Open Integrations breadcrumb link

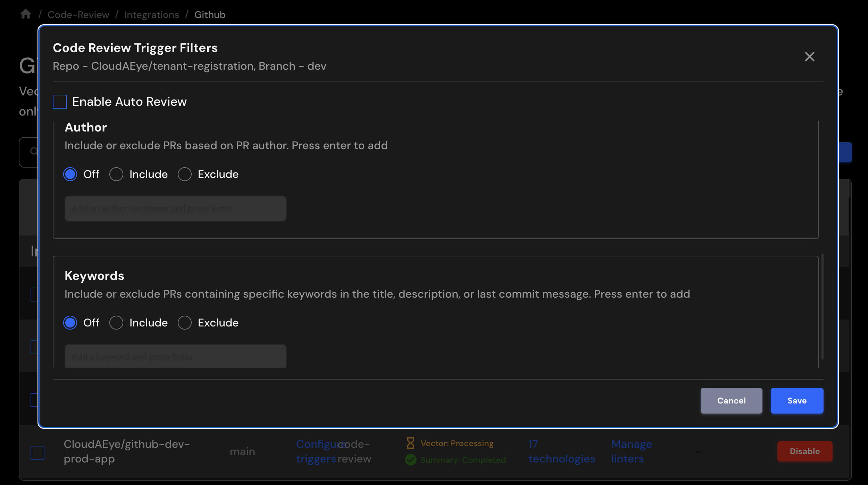pos(152,15)
